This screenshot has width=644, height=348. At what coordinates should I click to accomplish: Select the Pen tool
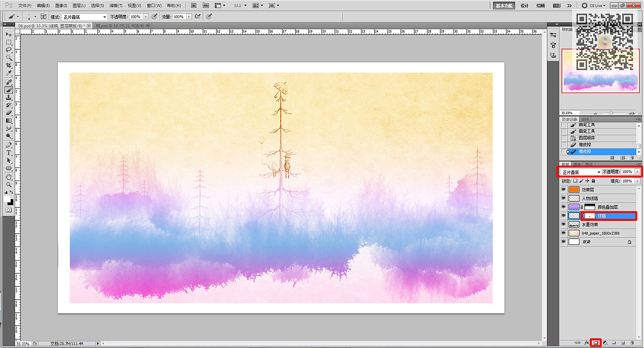coord(9,145)
